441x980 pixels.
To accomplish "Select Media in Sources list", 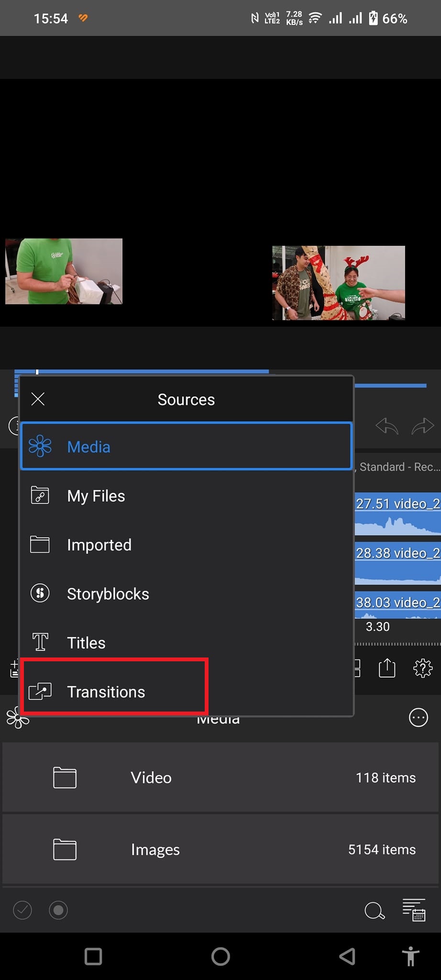I will tap(186, 446).
